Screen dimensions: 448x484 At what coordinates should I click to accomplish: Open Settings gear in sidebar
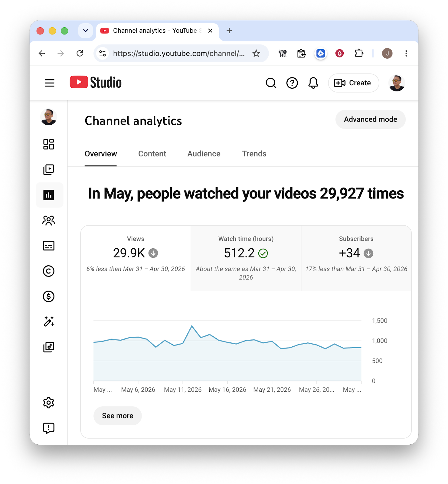coord(49,403)
